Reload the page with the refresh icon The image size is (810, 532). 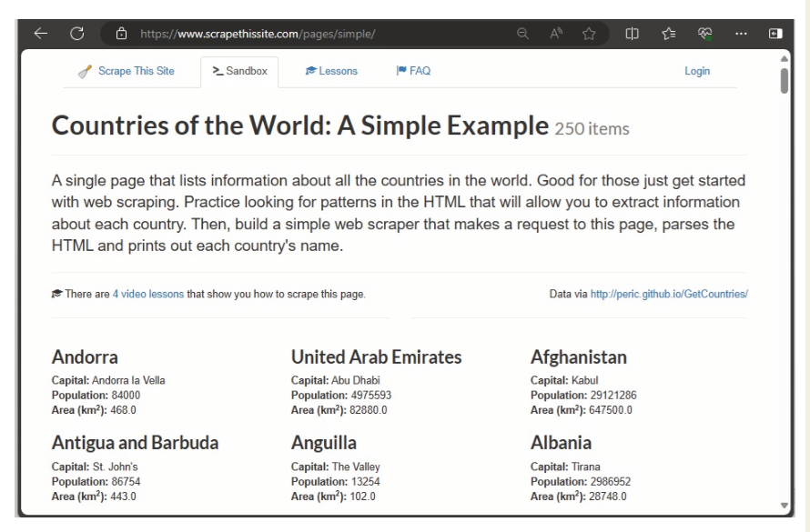tap(77, 34)
